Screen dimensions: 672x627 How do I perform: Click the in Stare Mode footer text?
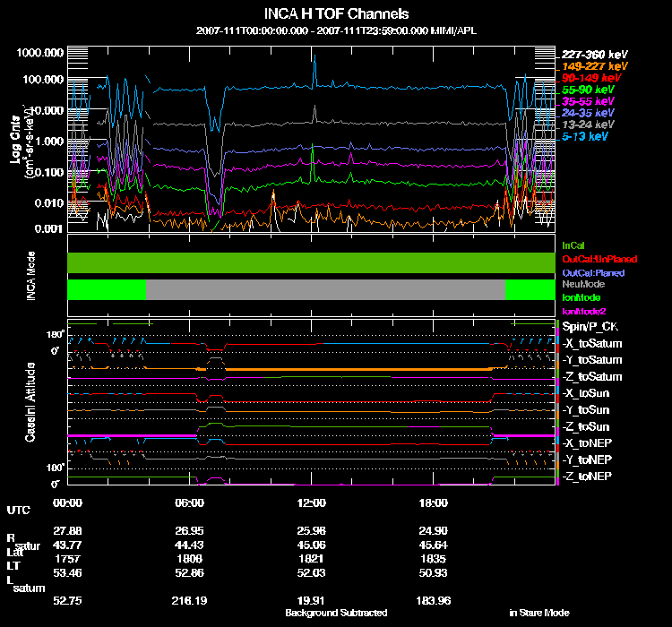tap(536, 613)
